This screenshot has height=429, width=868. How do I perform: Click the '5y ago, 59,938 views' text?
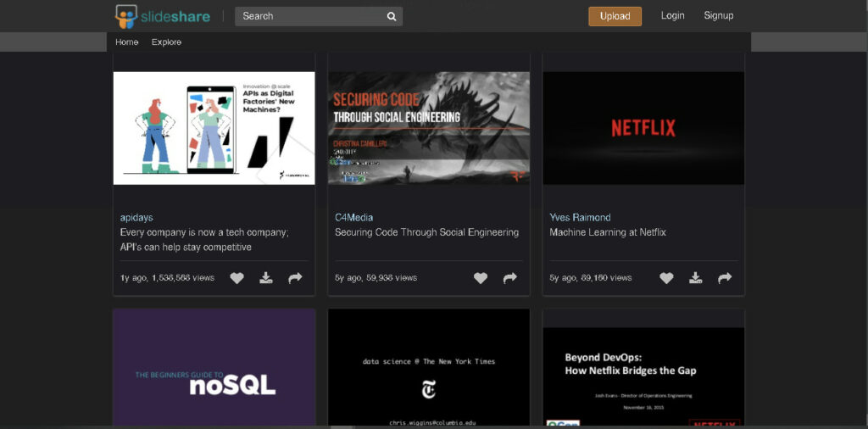tap(376, 278)
